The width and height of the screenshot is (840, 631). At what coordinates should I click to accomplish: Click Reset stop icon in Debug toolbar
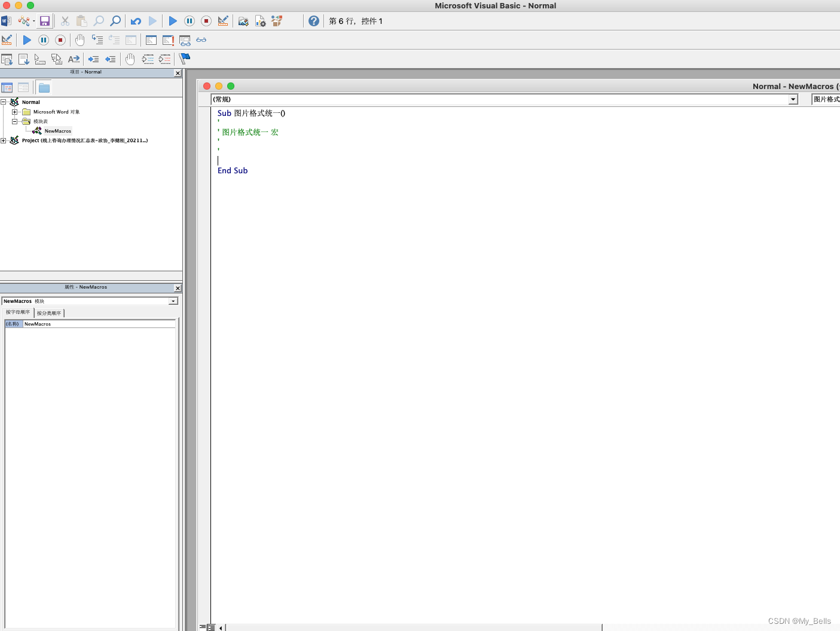tap(60, 40)
